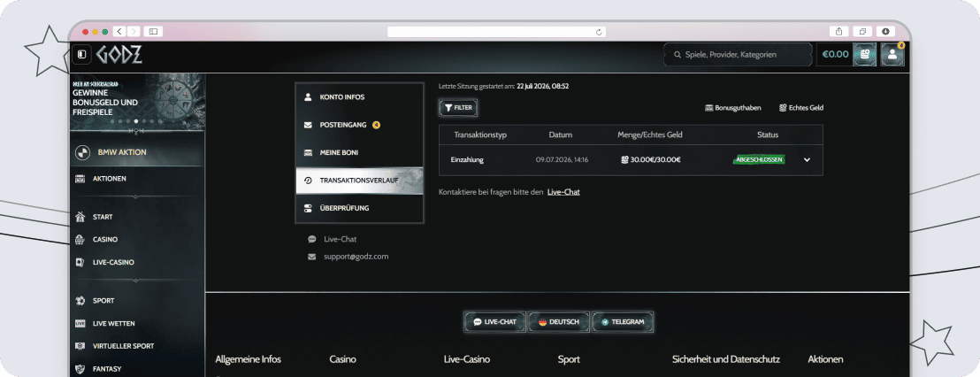This screenshot has width=980, height=377.
Task: Follow the Live-Chat link under transactions
Action: click(x=563, y=192)
